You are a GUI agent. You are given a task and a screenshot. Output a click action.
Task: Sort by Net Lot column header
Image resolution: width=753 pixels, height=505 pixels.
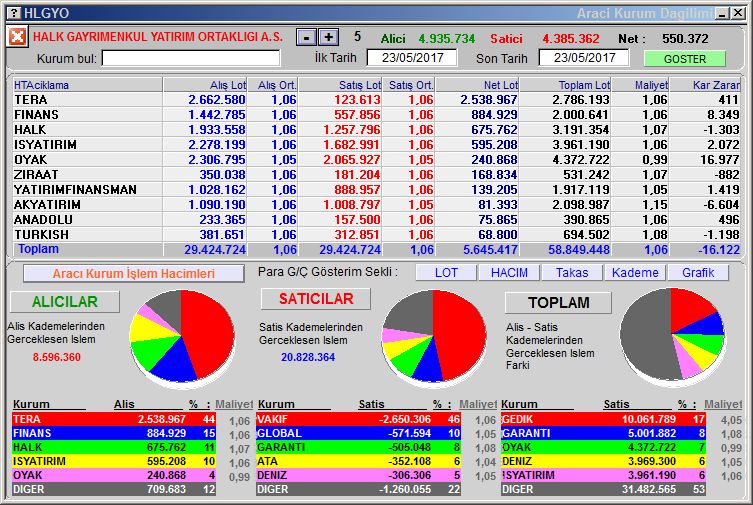tap(477, 85)
